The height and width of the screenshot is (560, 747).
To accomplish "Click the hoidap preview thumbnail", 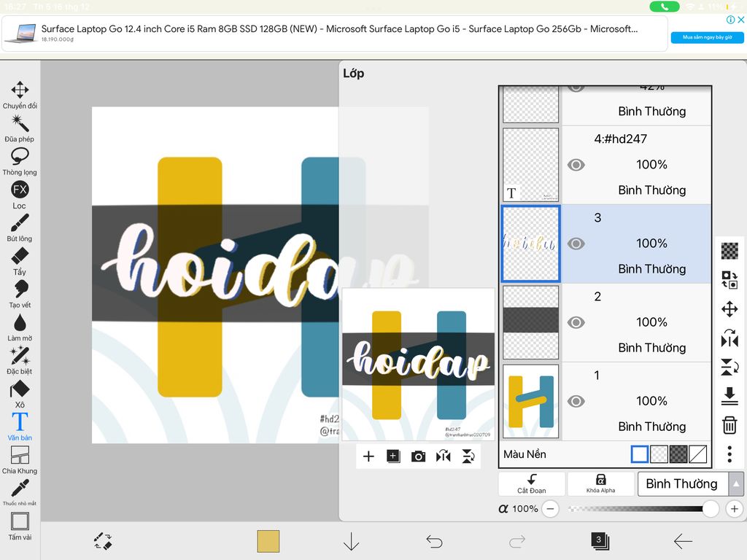I will pyautogui.click(x=418, y=365).
